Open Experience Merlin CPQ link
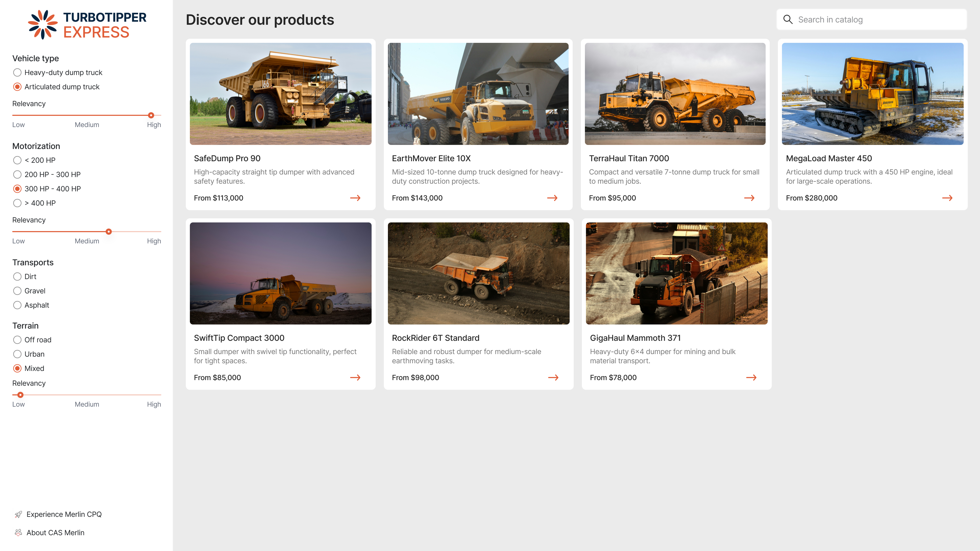 pos(64,514)
